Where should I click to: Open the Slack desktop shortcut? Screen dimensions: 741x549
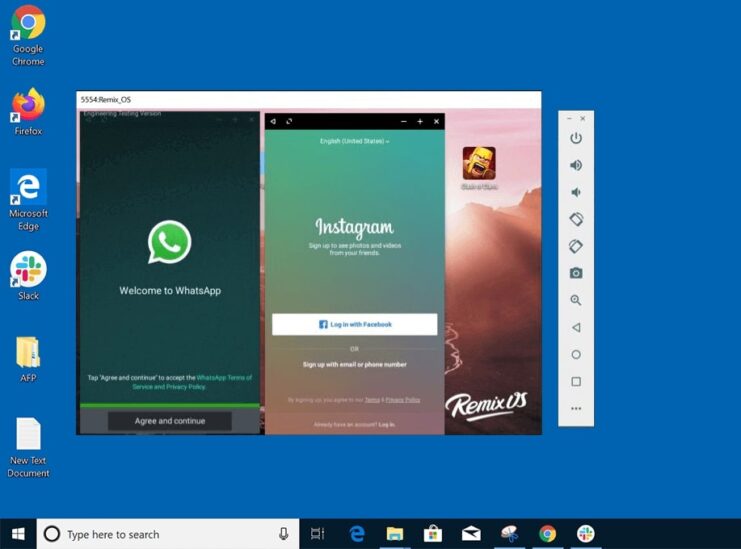coord(28,272)
